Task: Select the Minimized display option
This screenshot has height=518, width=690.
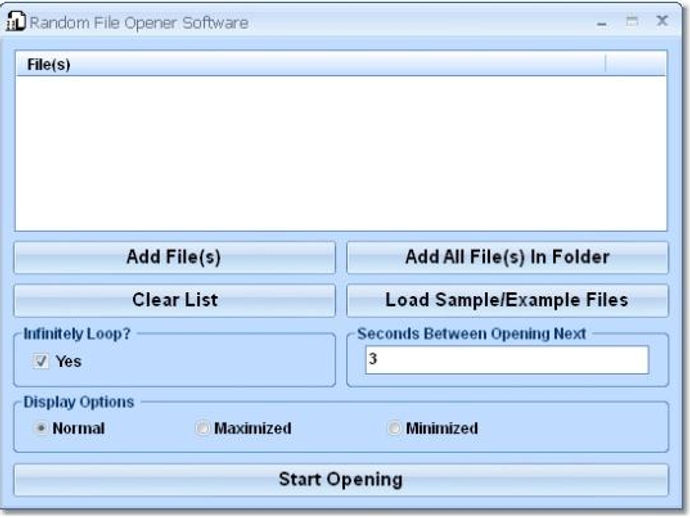Action: tap(394, 428)
